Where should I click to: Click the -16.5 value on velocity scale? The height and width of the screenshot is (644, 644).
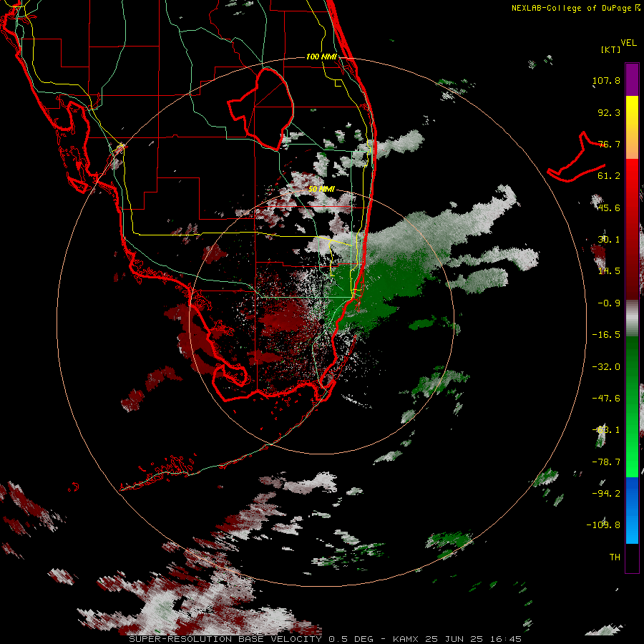click(x=606, y=335)
